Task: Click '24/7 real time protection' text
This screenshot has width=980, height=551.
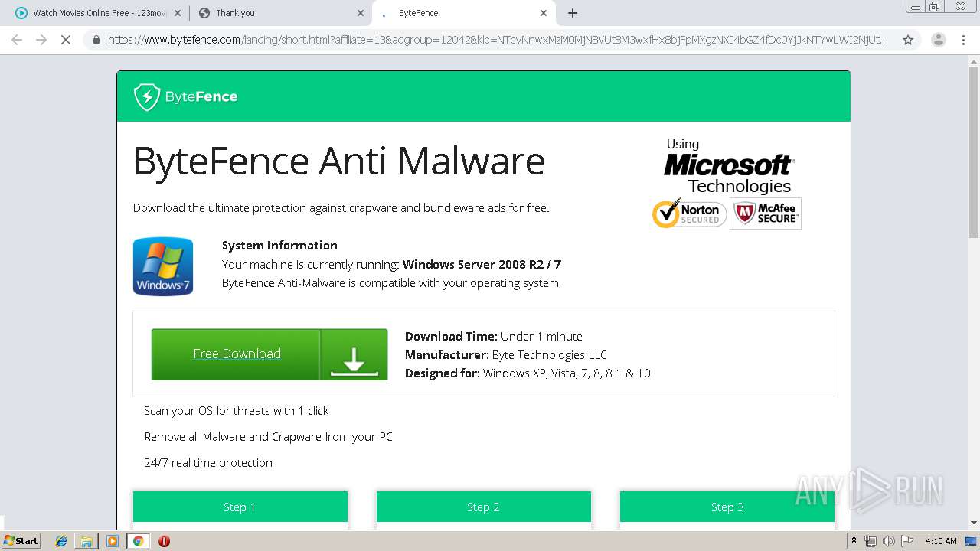Action: 208,463
